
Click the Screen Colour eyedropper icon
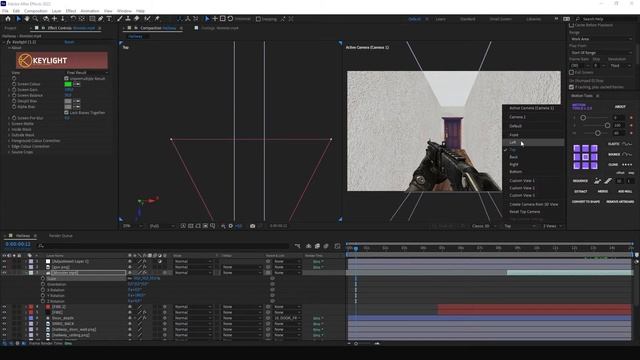pos(76,84)
